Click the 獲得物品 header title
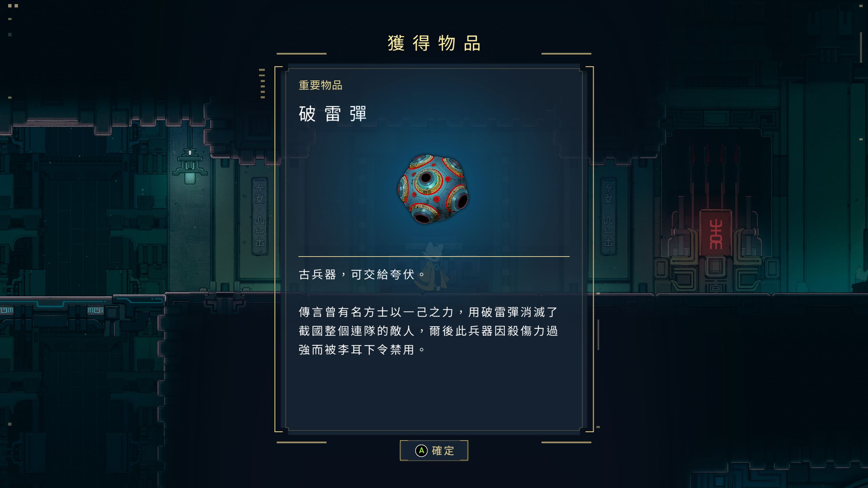 [x=434, y=43]
